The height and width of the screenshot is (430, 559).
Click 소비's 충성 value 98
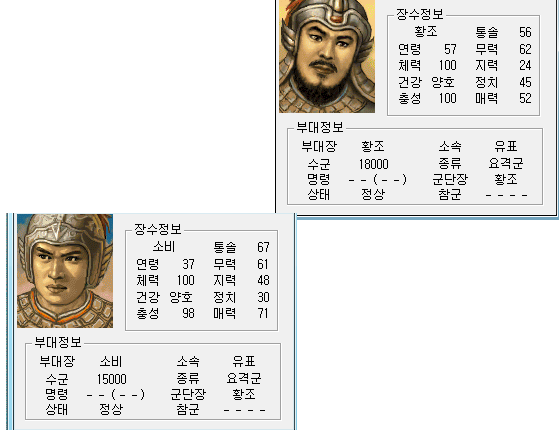point(188,313)
